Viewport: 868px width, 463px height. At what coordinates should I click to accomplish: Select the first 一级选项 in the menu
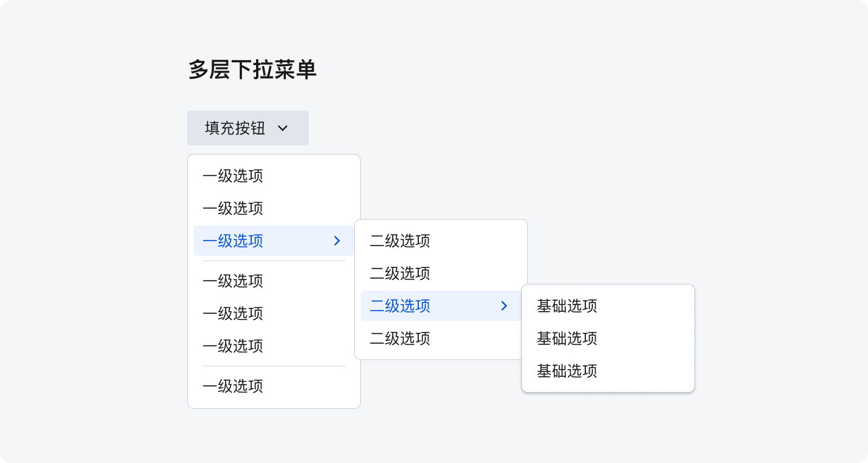pyautogui.click(x=274, y=176)
